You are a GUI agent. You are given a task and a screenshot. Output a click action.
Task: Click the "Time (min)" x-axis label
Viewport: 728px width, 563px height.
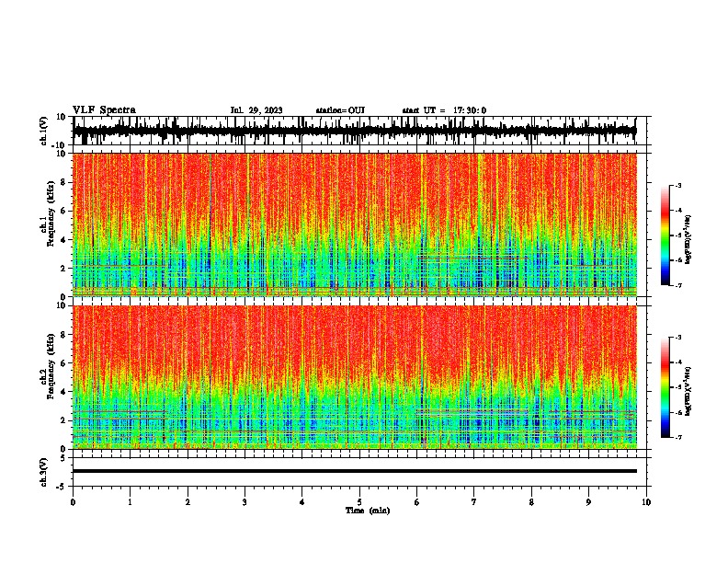368,511
